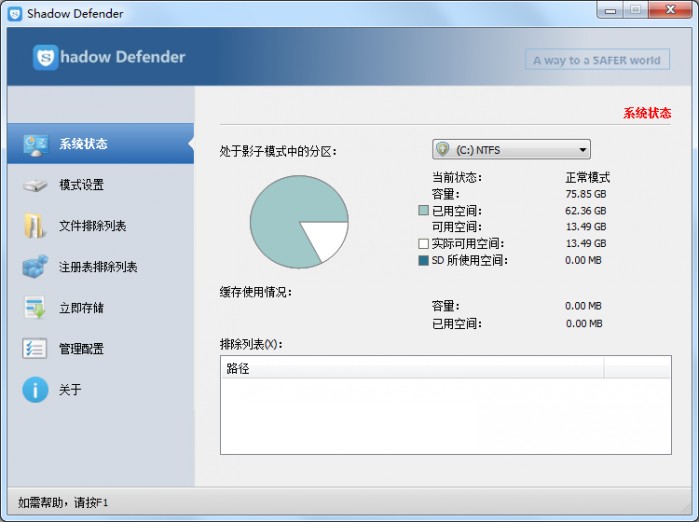The image size is (699, 522).
Task: Expand the (C:) NTFS partition dropdown arrow
Action: 582,150
